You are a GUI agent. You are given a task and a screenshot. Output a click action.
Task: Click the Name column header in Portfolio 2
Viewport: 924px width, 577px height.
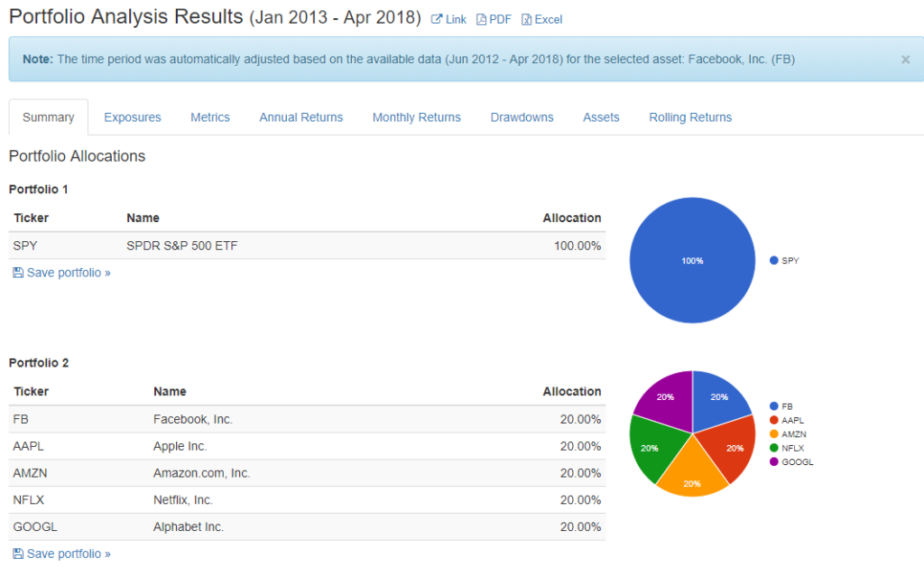170,391
